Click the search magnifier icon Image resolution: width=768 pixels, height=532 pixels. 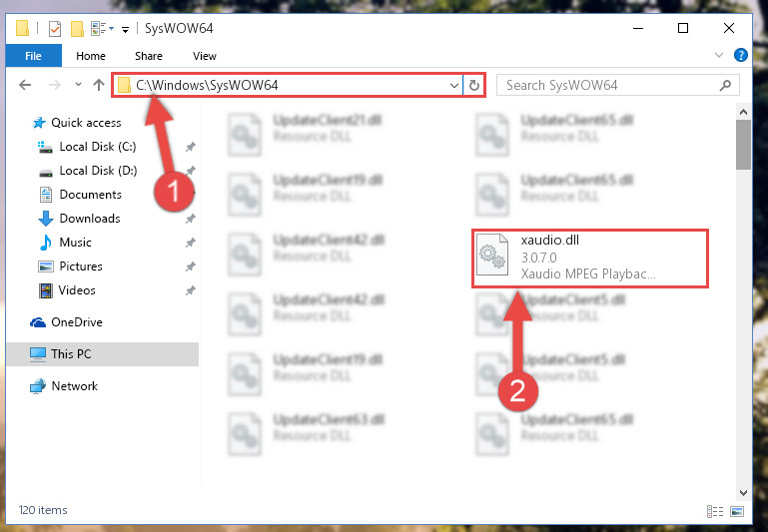(x=725, y=85)
